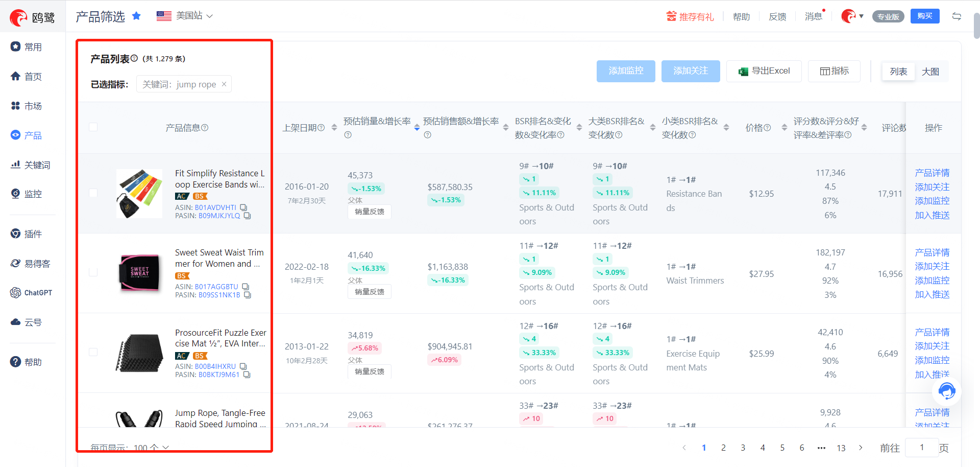Screen dimensions: 980x467
Task: Open 易得客 sidebar item
Action: click(31, 264)
